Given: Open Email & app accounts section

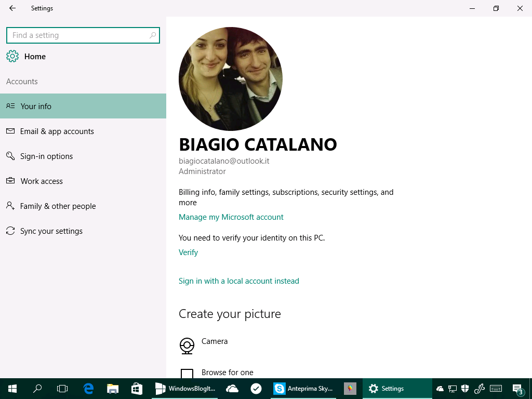Looking at the screenshot, I should 83,131.
